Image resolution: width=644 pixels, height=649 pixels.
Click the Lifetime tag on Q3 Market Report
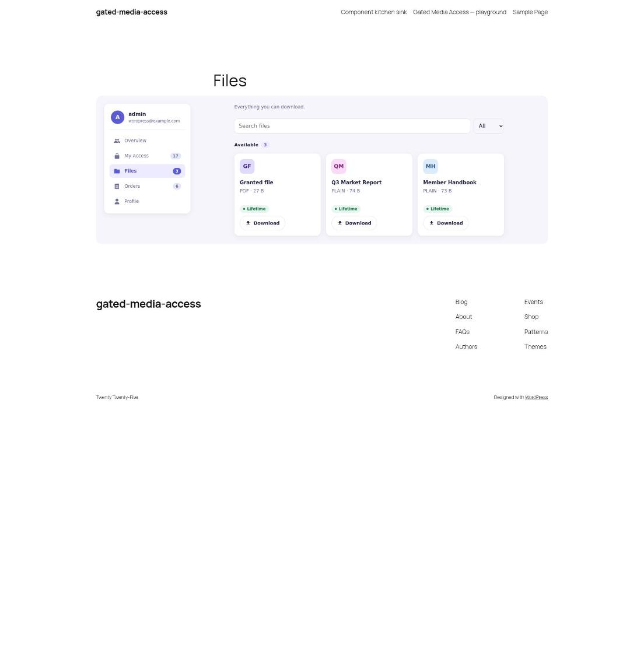(x=346, y=209)
